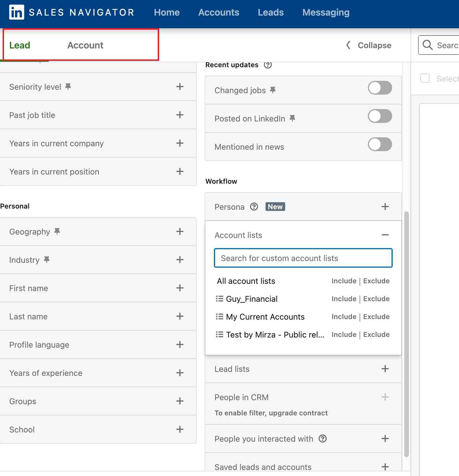The height and width of the screenshot is (476, 459).
Task: Exclude All account lists
Action: pyautogui.click(x=376, y=281)
